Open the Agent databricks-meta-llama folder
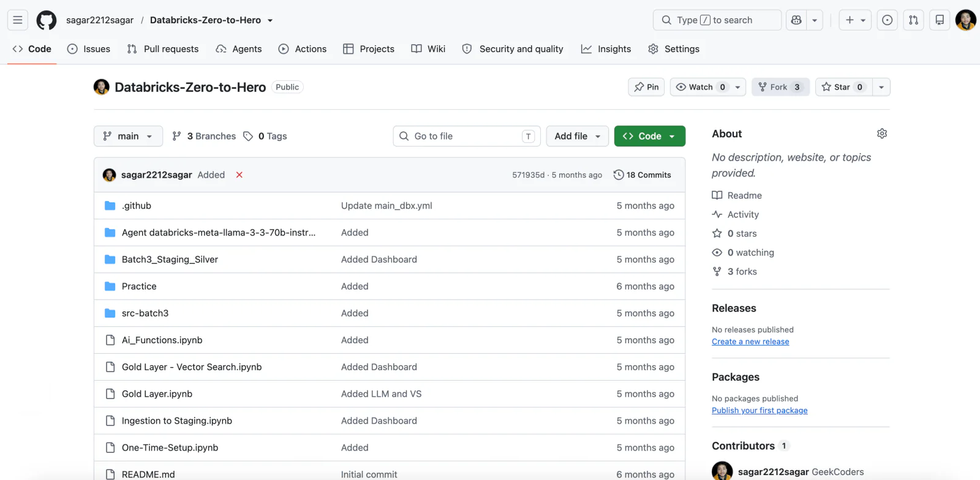 pos(219,233)
